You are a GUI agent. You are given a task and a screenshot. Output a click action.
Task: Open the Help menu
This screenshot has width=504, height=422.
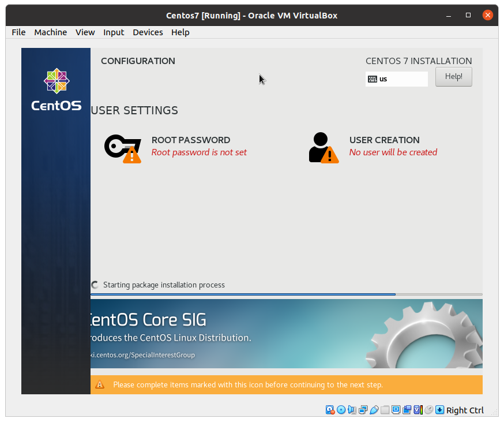tap(180, 32)
